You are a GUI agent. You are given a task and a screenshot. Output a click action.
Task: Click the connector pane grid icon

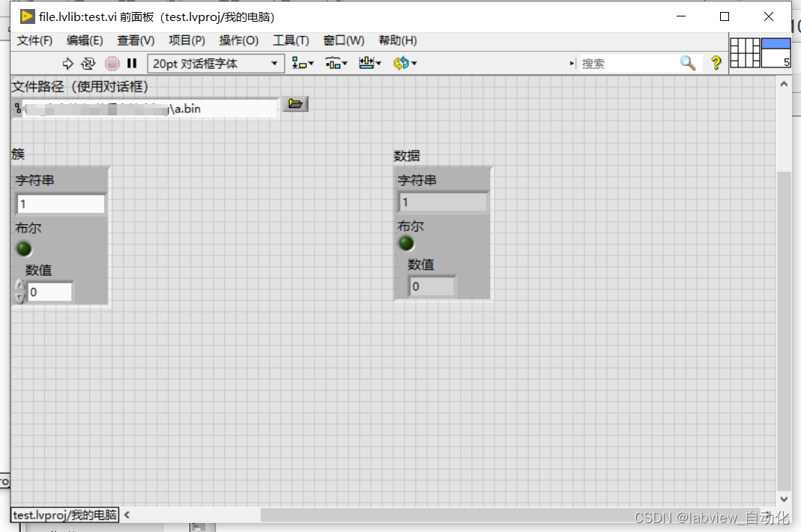pyautogui.click(x=745, y=52)
